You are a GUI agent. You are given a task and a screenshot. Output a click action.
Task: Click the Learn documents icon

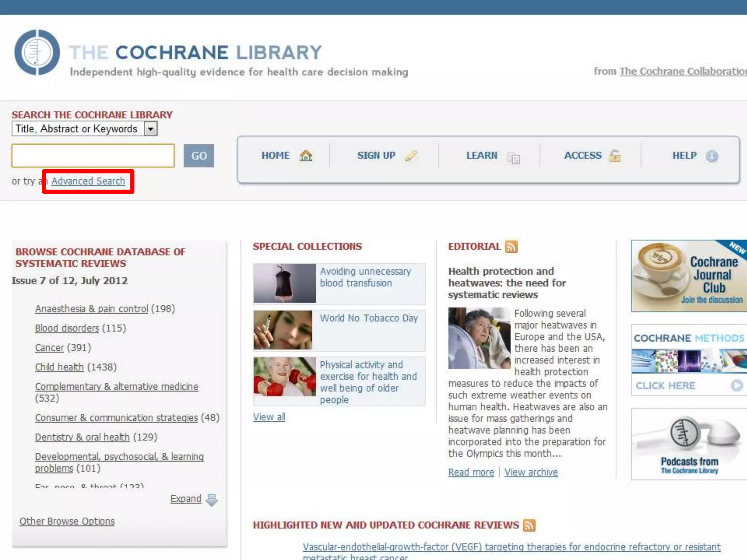(514, 157)
